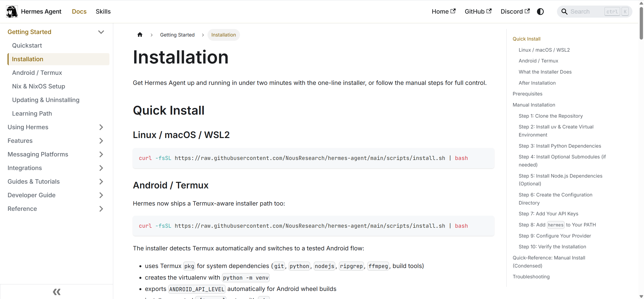Toggle dark and light mode
The image size is (644, 299).
540,12
